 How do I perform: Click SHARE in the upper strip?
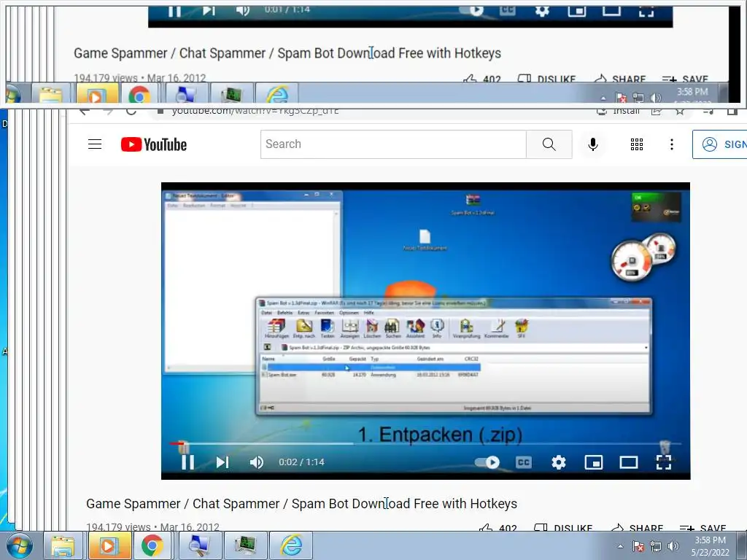(x=620, y=79)
